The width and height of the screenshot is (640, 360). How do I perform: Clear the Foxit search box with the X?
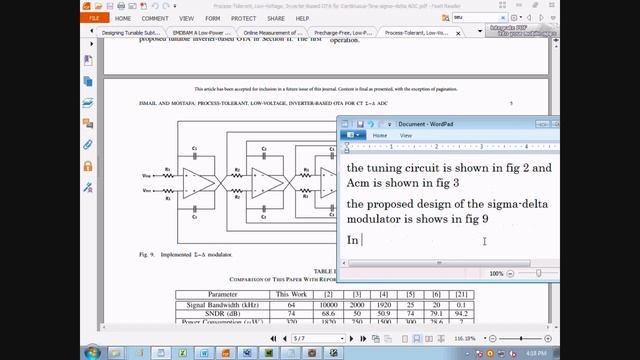point(503,18)
